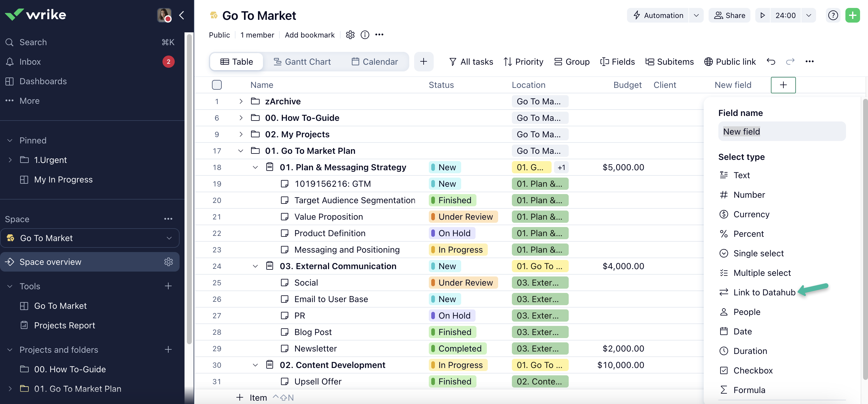Screen dimensions: 868x404
Task: Collapse the sidebar with the chevron icon
Action: 182,15
